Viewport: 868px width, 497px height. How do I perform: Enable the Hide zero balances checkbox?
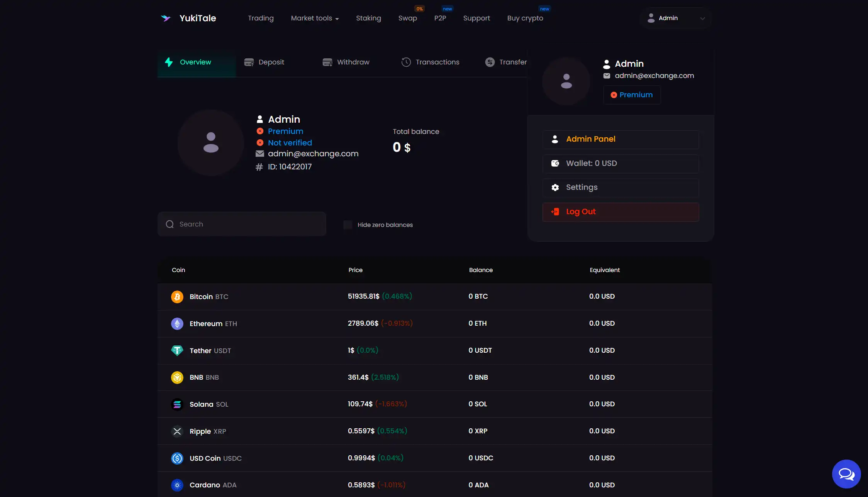tap(348, 225)
